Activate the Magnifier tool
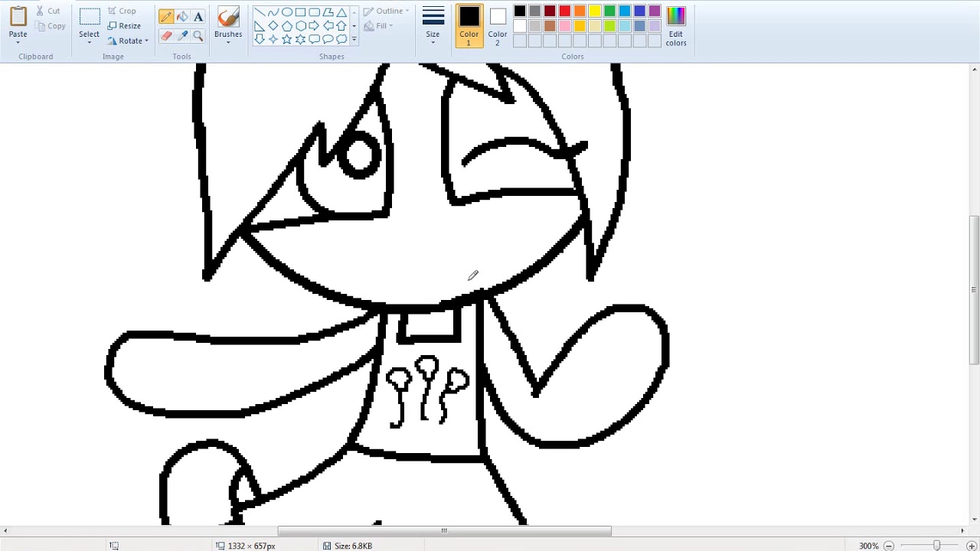This screenshot has height=551, width=980. click(x=198, y=35)
